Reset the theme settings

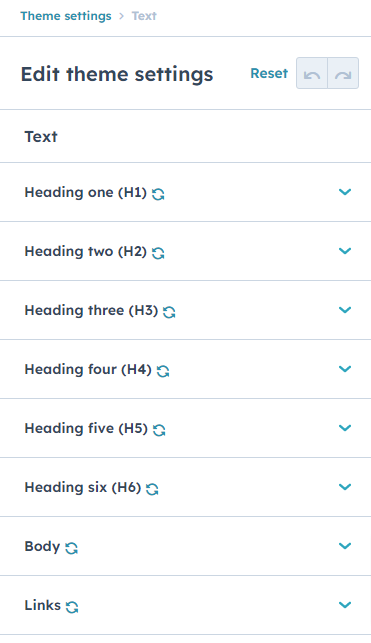tap(269, 73)
